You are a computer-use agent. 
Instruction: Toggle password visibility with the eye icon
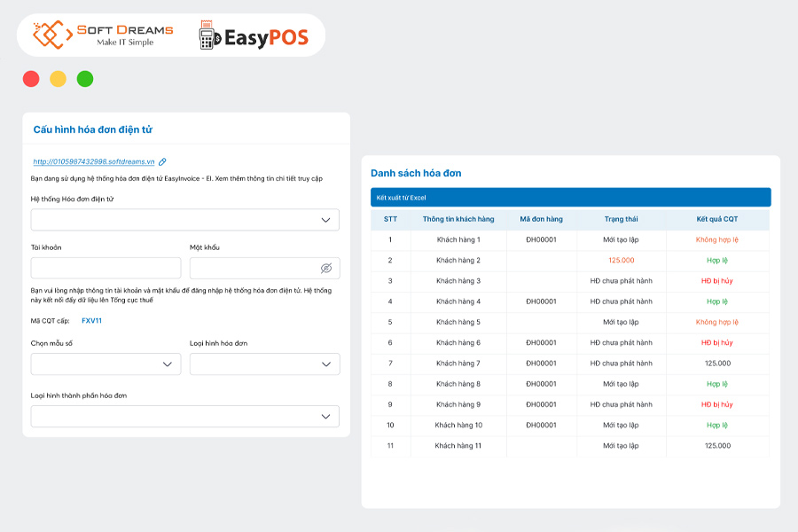click(x=328, y=267)
